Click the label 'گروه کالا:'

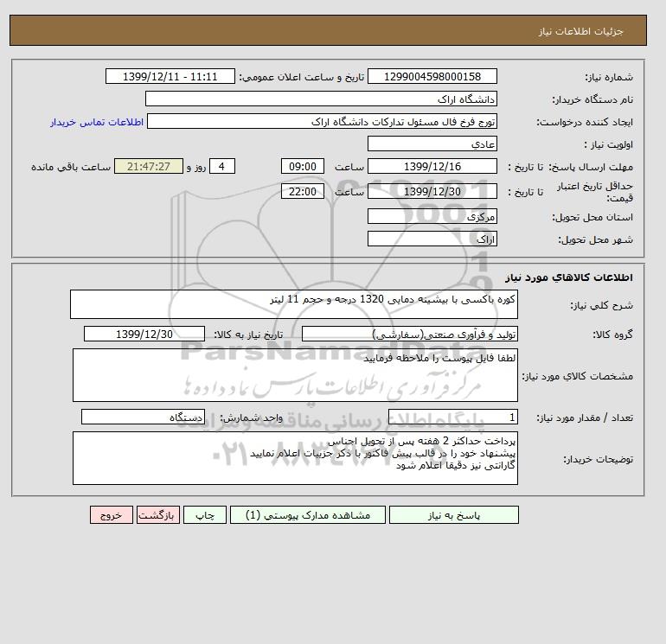click(x=612, y=335)
